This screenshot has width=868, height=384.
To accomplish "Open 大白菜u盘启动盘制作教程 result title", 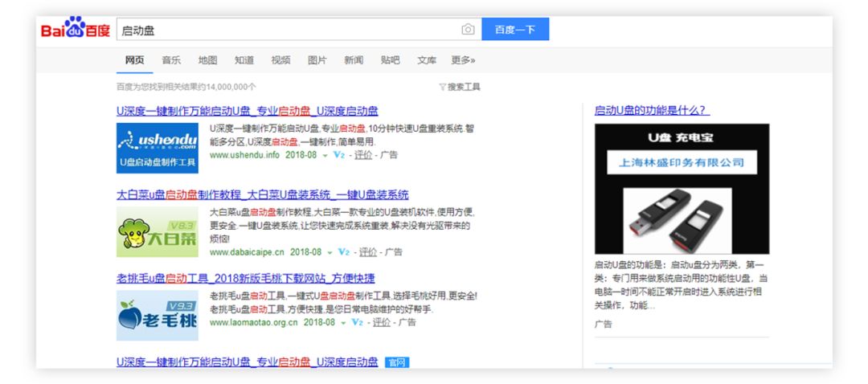I will coord(262,194).
